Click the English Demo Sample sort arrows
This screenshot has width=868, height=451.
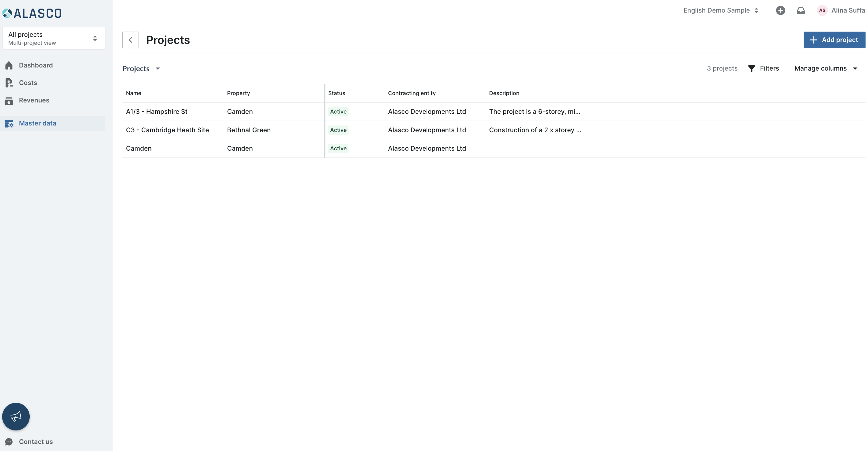pos(756,10)
